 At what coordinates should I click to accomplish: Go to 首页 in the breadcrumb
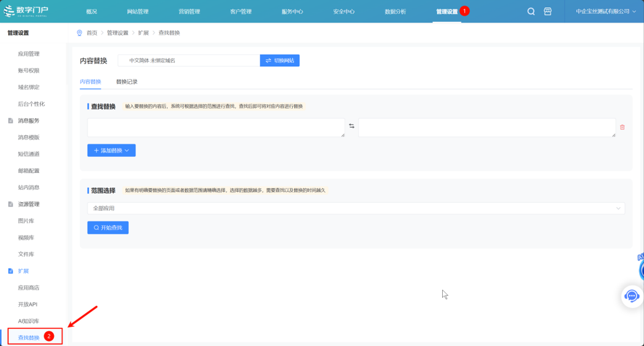(x=92, y=33)
